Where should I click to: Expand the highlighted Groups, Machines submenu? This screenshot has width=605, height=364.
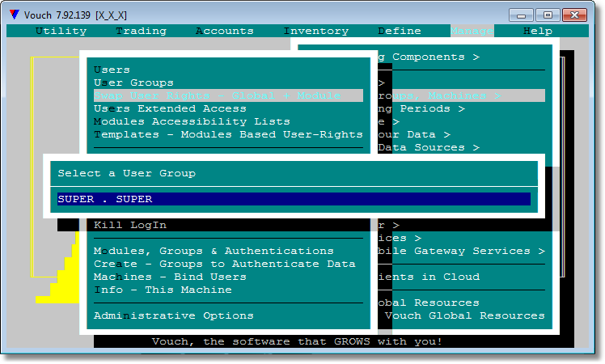462,95
